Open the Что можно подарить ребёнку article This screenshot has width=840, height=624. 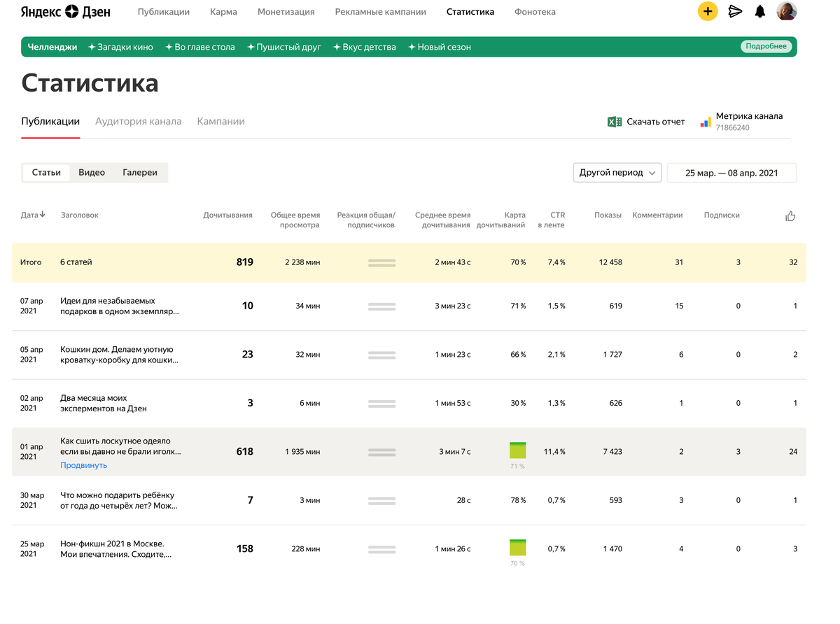pyautogui.click(x=118, y=500)
